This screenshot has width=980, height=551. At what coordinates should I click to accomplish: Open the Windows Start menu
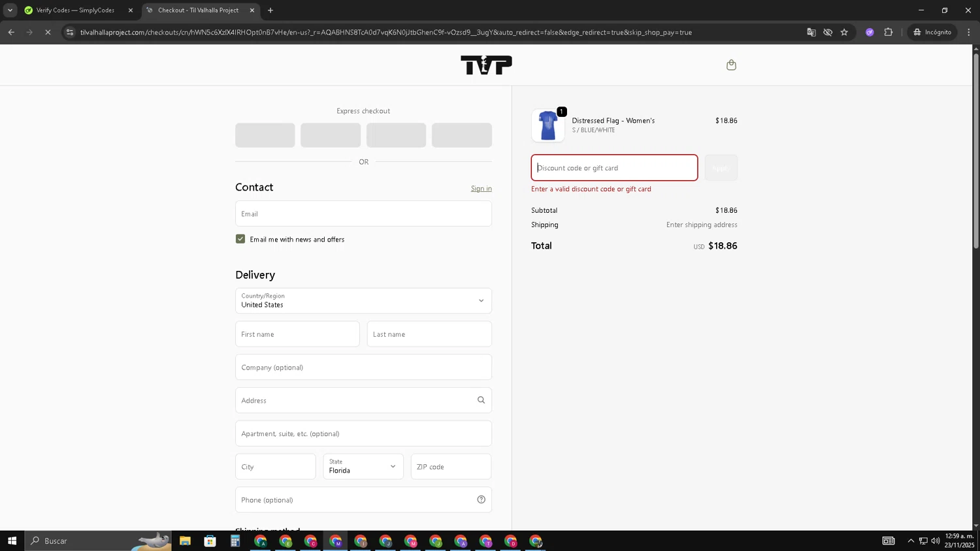coord(12,541)
